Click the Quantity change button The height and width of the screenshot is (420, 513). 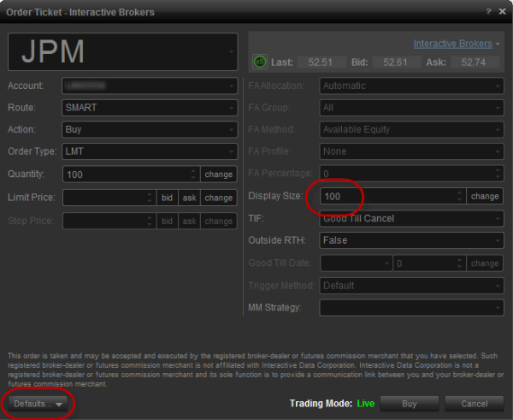(x=219, y=175)
